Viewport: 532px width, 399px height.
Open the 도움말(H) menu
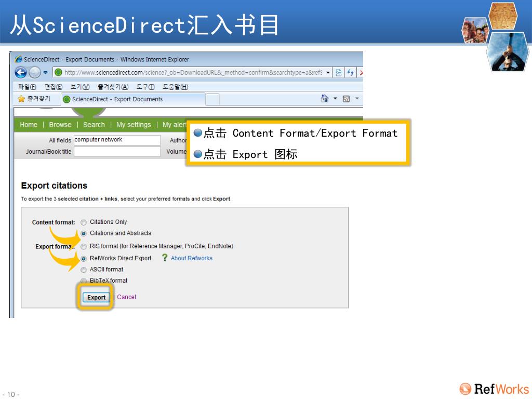176,87
